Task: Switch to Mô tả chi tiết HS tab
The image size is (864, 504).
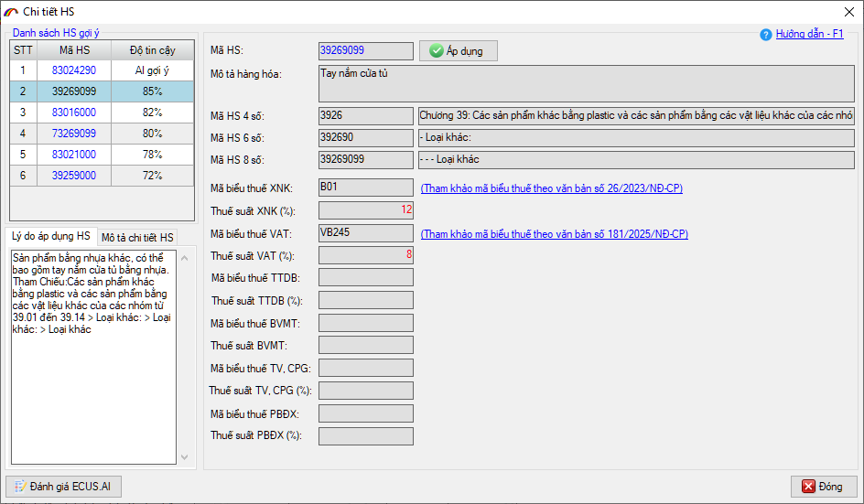Action: pos(137,238)
